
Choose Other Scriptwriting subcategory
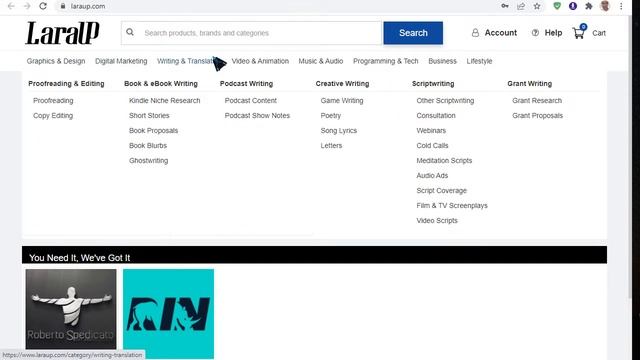pyautogui.click(x=445, y=100)
